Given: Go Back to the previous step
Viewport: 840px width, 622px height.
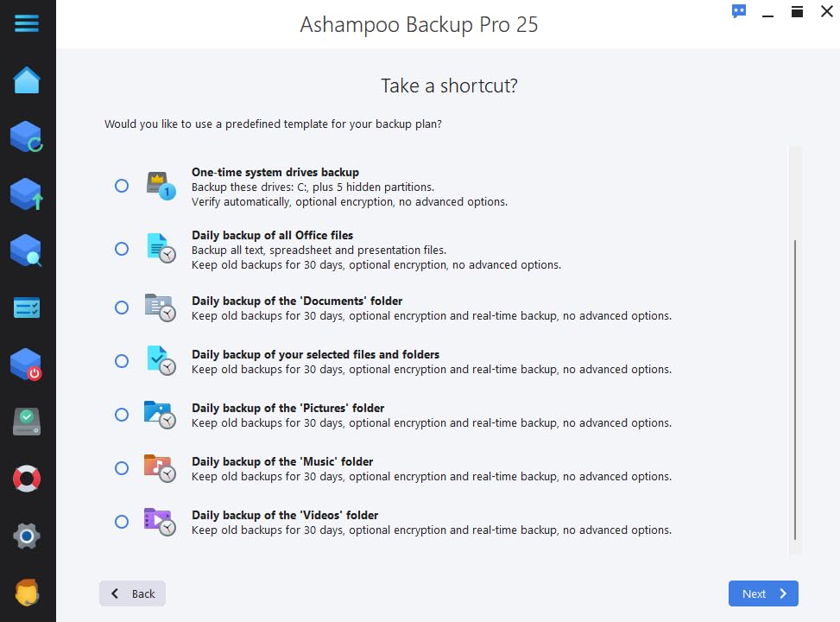Looking at the screenshot, I should pos(132,593).
